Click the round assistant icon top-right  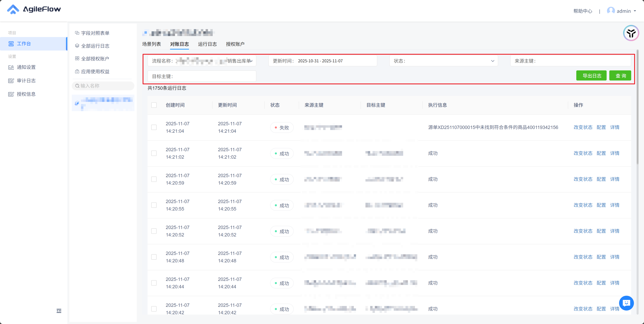(x=631, y=33)
